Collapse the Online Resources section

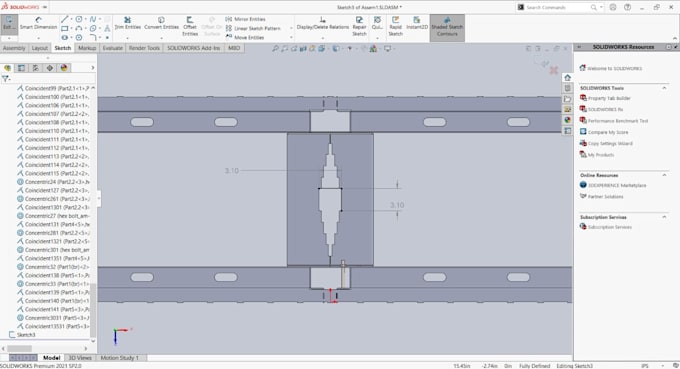pyautogui.click(x=664, y=175)
